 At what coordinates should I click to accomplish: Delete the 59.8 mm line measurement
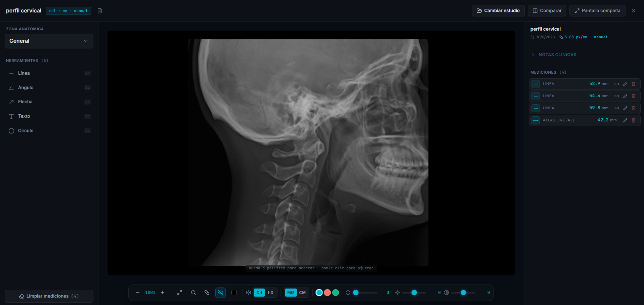(634, 108)
